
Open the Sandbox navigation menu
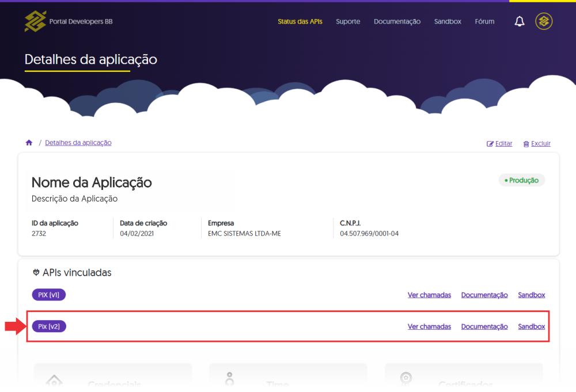pos(448,21)
